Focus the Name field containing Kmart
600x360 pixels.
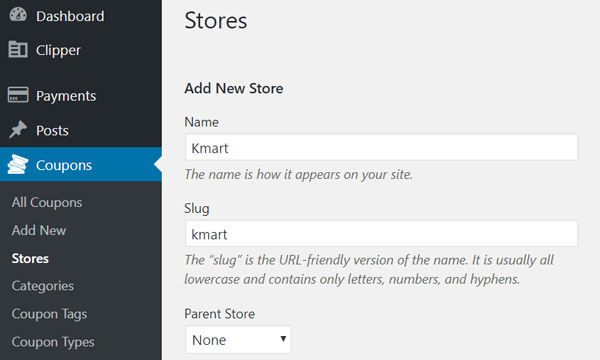[382, 147]
